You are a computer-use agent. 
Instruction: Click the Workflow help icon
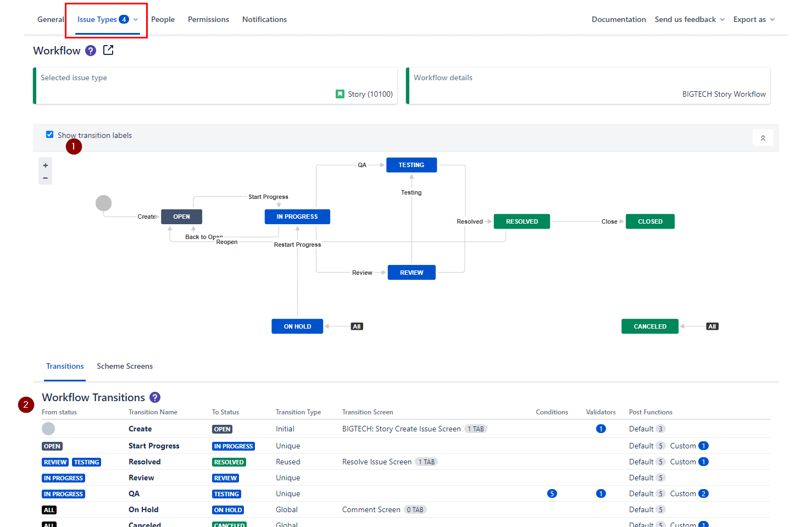[90, 50]
